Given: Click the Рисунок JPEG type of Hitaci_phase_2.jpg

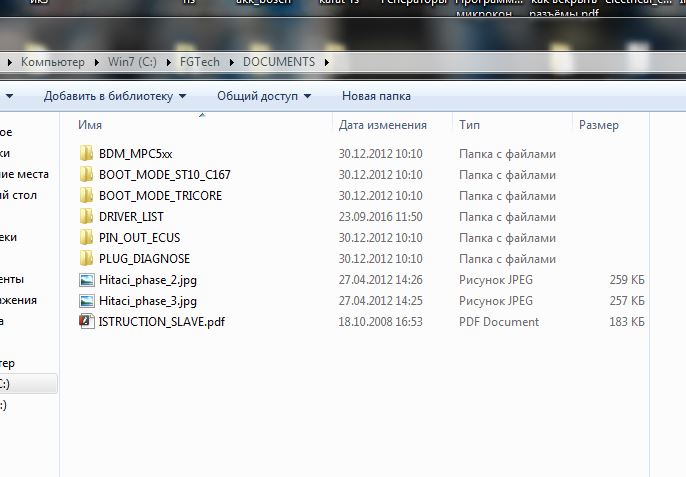Looking at the screenshot, I should 496,280.
